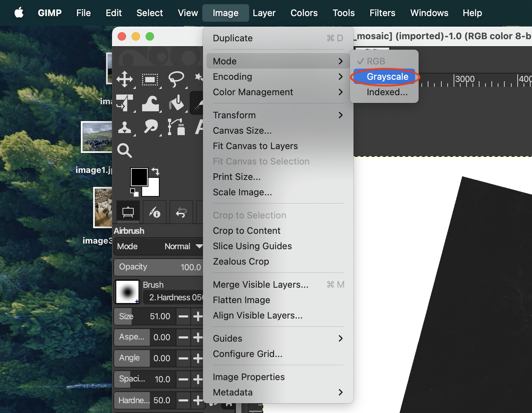Increase the Hardness value
This screenshot has height=413, width=532.
[x=198, y=400]
